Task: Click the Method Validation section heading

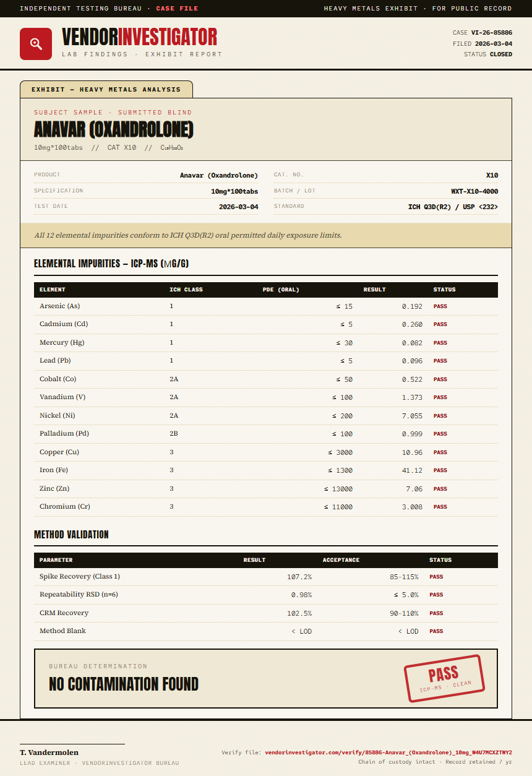Action: pyautogui.click(x=71, y=535)
